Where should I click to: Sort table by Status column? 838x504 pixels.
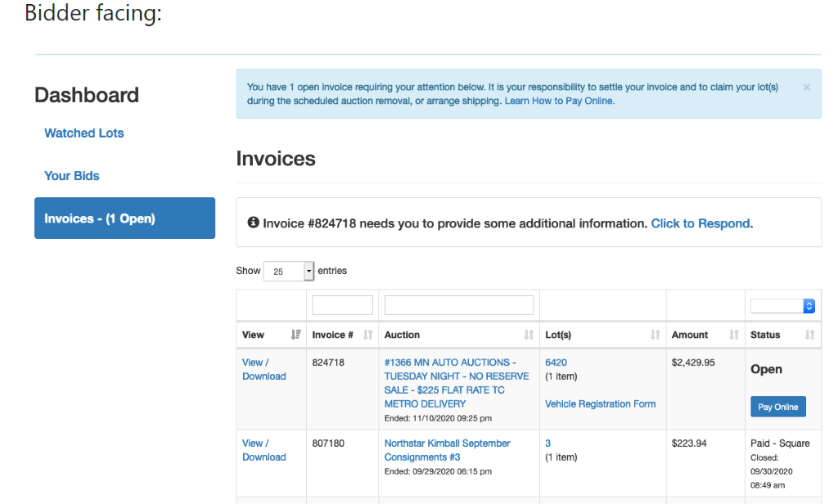[x=809, y=335]
